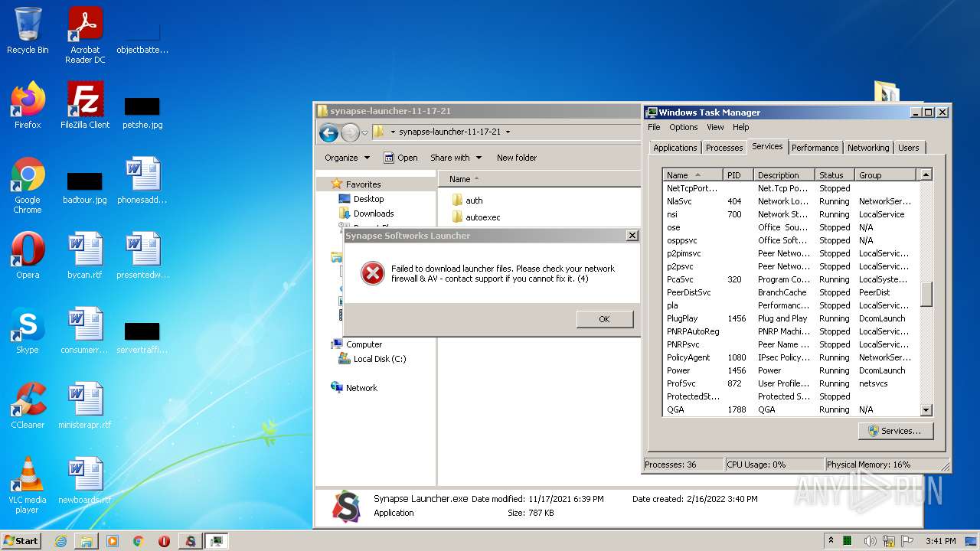Select newboards.rtf file on desktop
Screen dimensions: 980x551
(x=85, y=481)
